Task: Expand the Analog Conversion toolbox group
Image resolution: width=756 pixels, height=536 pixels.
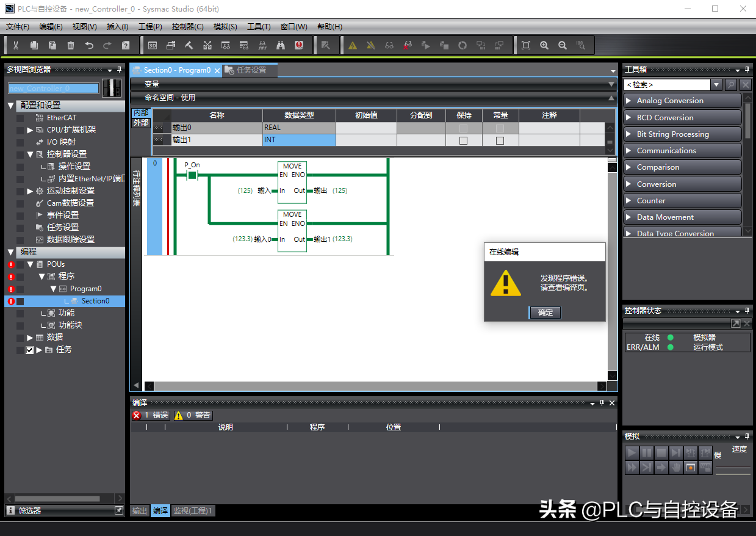Action: click(x=629, y=101)
